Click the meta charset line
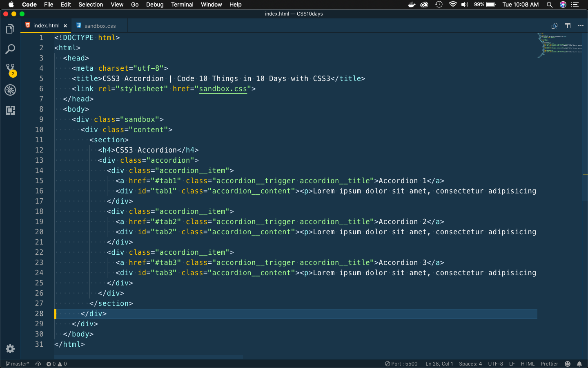This screenshot has width=588, height=368. [120, 68]
